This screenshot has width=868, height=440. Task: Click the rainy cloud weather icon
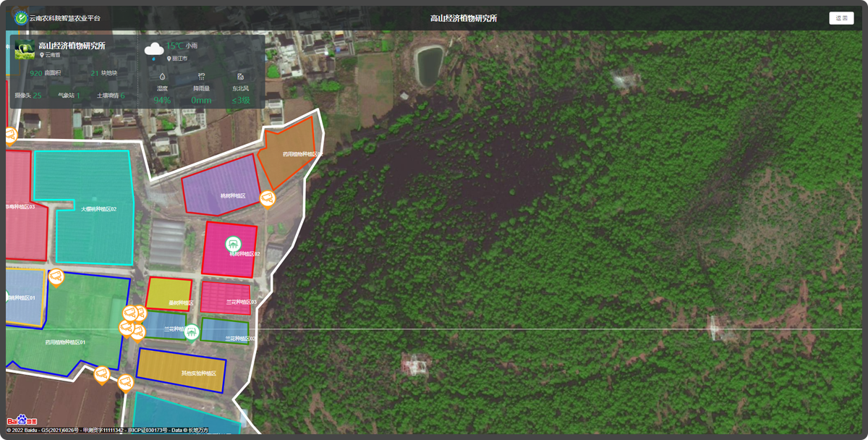(153, 50)
